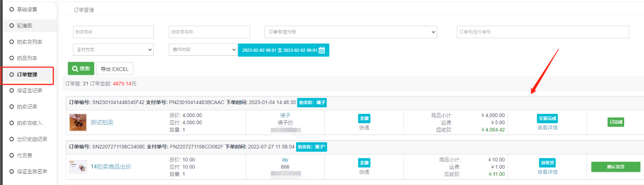This screenshot has width=644, height=185.
Task: Select 拍卖官收入 in the sidebar
Action: (30, 123)
